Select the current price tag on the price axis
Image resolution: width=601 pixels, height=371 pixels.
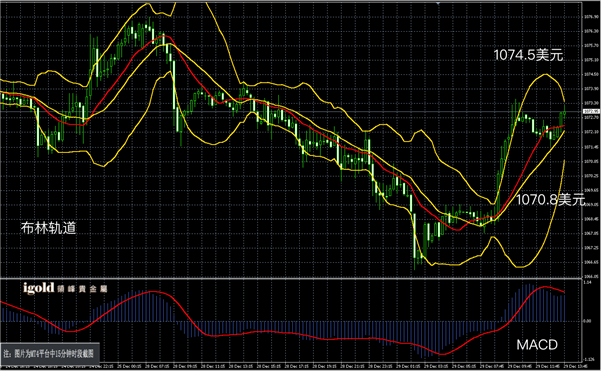click(x=591, y=112)
